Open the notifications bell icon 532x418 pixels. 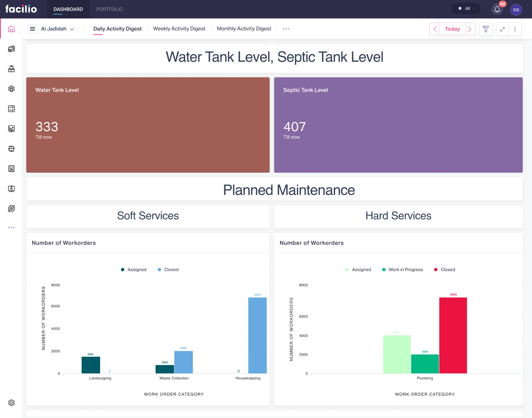coord(497,10)
